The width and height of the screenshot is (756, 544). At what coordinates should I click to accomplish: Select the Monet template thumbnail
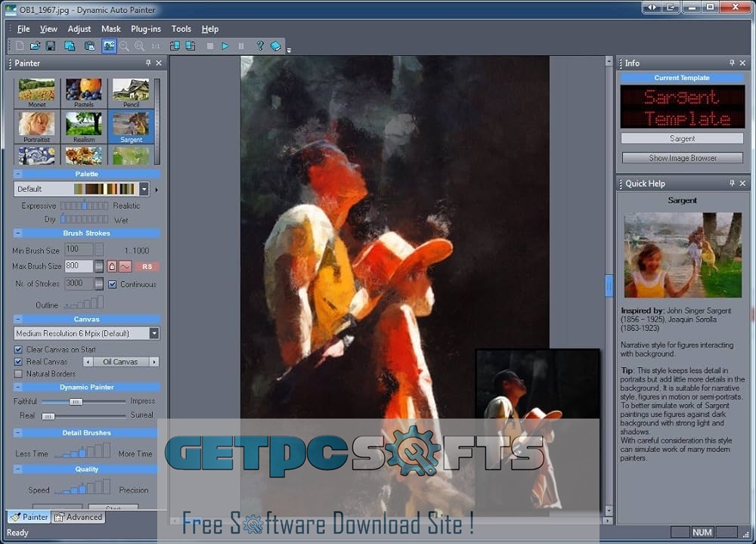(36, 92)
